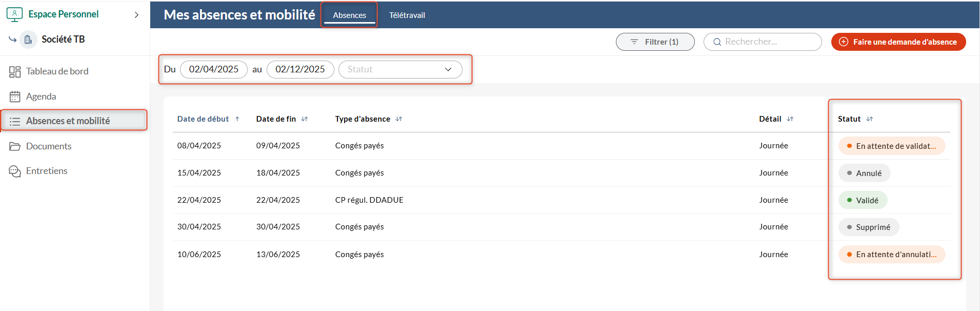The height and width of the screenshot is (311, 980).
Task: Sort by the Détail column arrows
Action: (790, 119)
